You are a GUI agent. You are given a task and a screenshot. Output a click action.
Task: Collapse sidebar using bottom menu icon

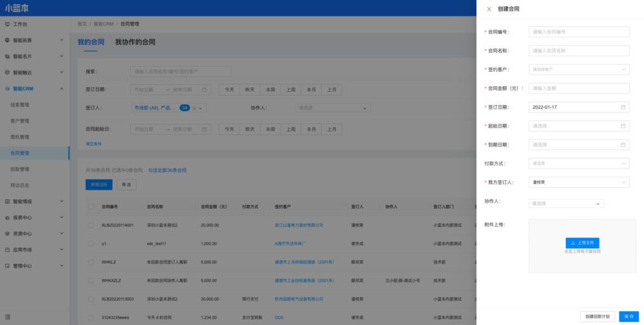(8, 316)
